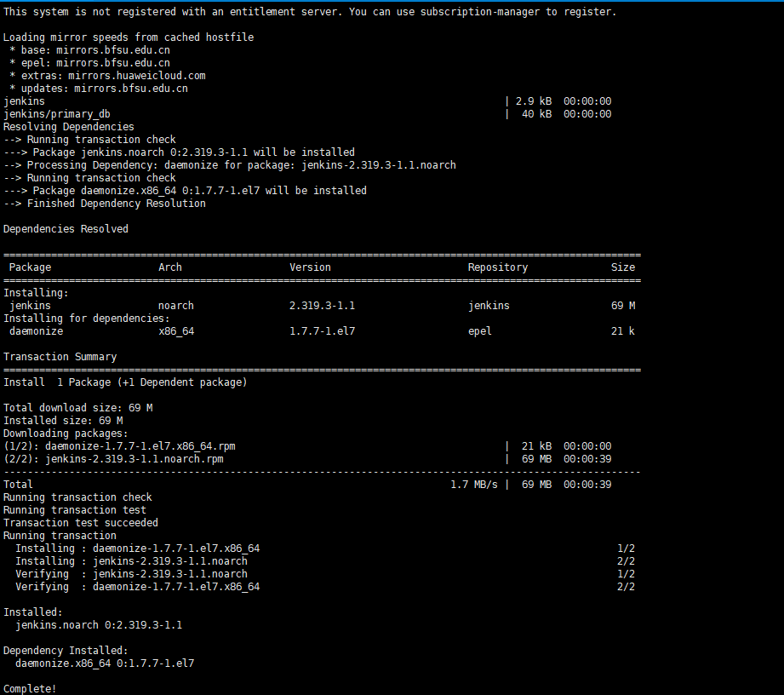The height and width of the screenshot is (695, 784).
Task: Click the 'subscription-manager' word in the first line
Action: tap(479, 12)
